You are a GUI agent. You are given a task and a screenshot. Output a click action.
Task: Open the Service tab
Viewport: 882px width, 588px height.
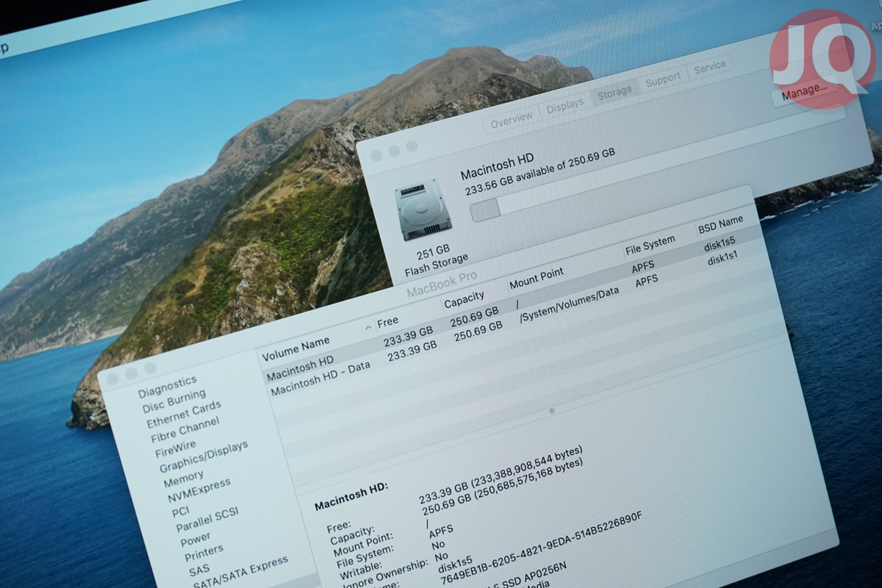710,67
